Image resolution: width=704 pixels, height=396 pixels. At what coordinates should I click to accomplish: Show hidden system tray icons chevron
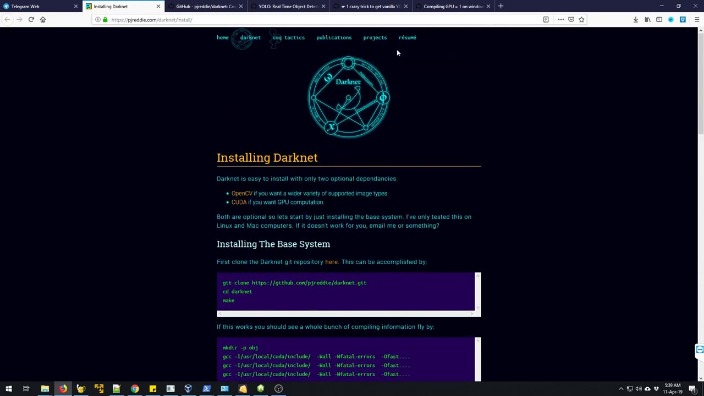[x=621, y=389]
